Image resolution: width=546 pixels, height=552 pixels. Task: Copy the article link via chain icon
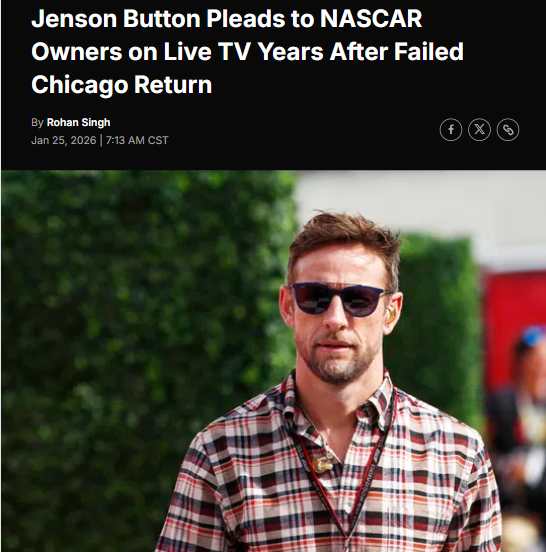click(508, 130)
